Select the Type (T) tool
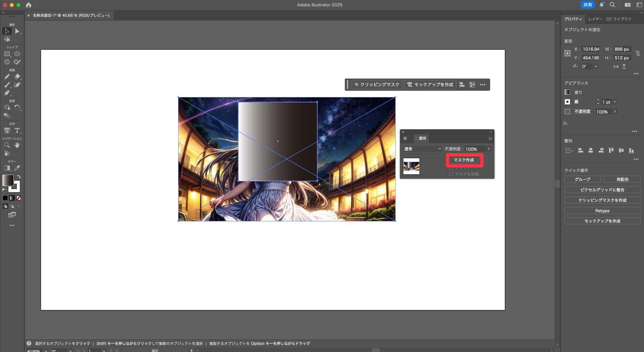 [x=17, y=130]
